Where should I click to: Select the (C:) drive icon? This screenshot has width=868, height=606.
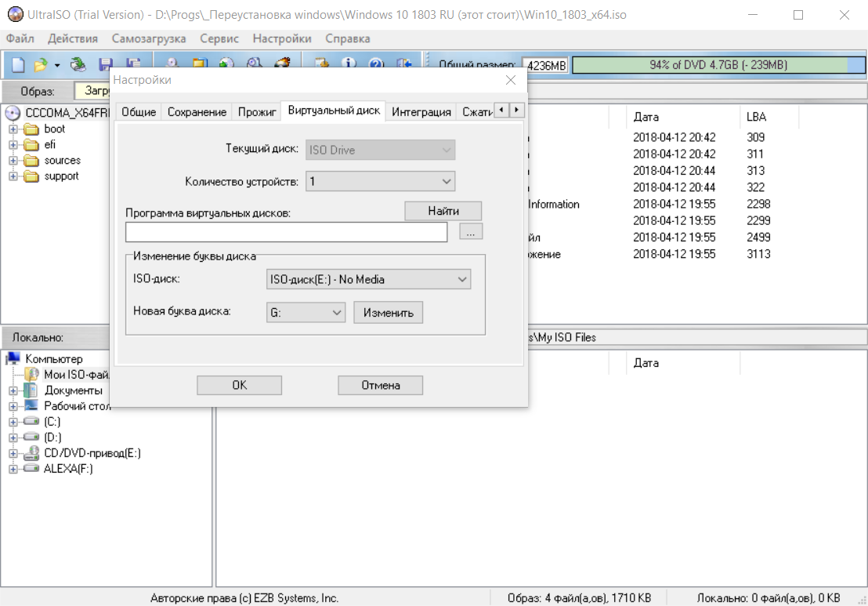click(x=31, y=422)
